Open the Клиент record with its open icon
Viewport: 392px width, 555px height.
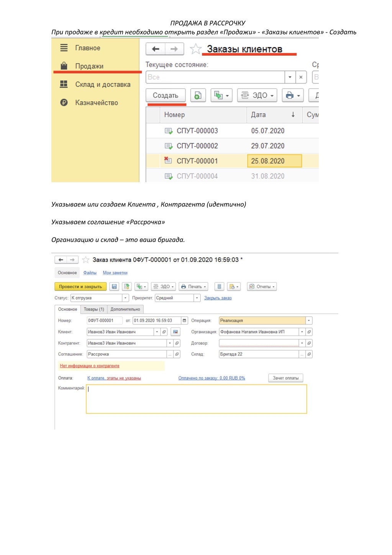pos(164,332)
